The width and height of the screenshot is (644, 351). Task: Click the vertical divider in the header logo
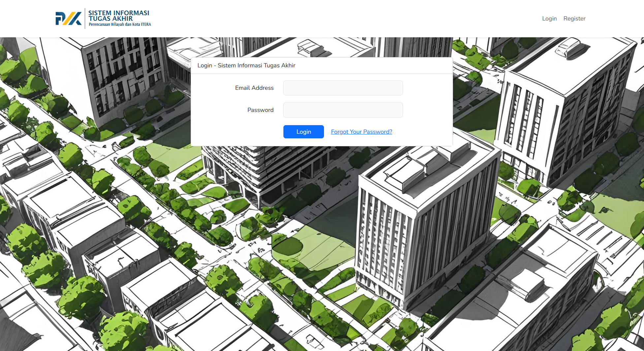point(85,18)
